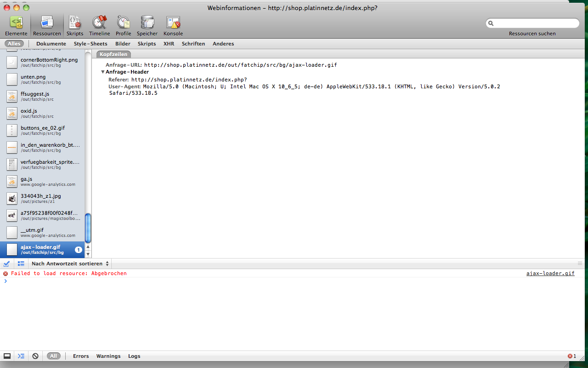This screenshot has width=588, height=368.
Task: Switch to the Profile panel
Action: pyautogui.click(x=123, y=26)
